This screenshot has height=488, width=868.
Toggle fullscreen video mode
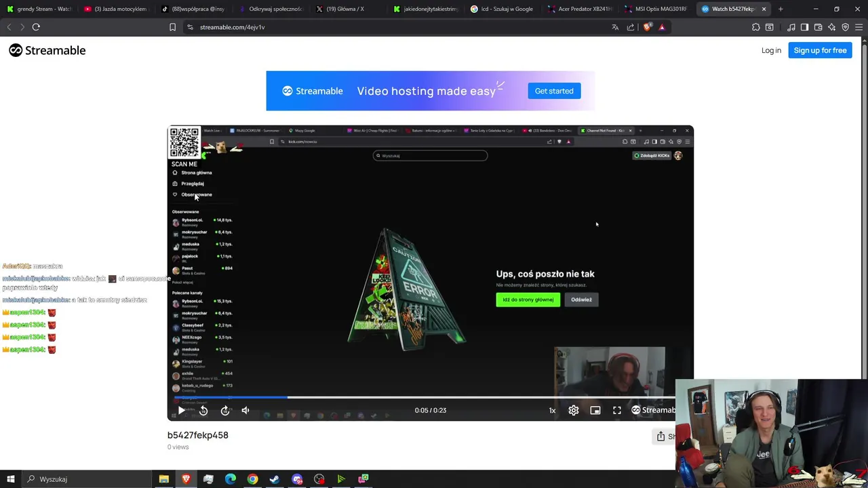tap(617, 410)
